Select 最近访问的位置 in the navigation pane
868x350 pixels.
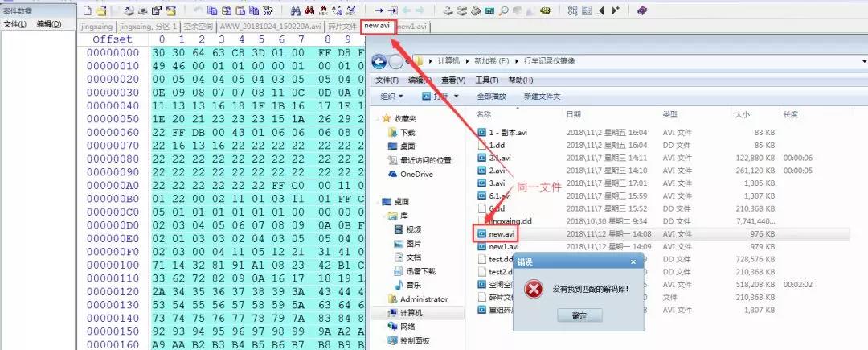click(426, 161)
